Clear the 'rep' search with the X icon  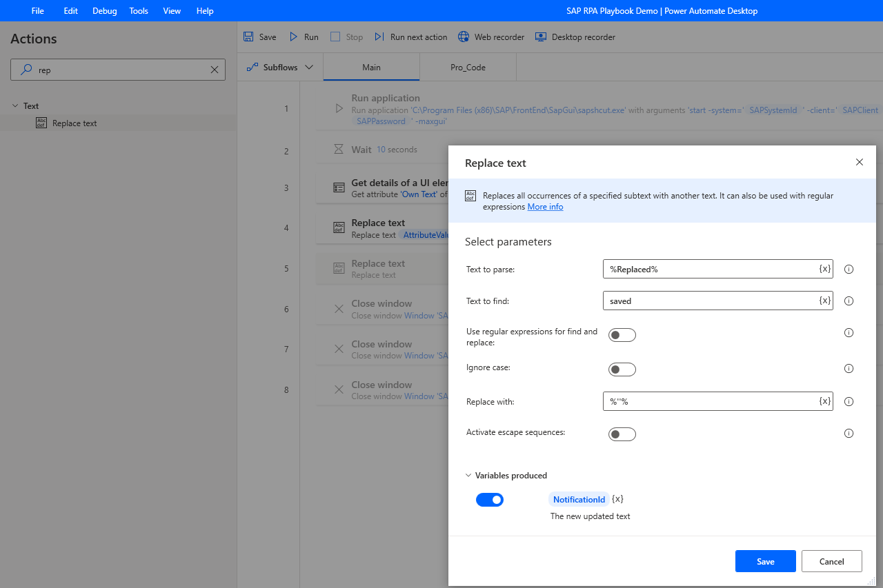click(214, 70)
